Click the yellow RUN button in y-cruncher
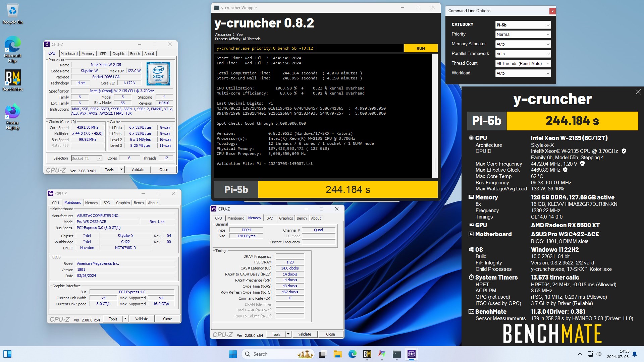Screen dimensions: 644x362 tap(421, 48)
